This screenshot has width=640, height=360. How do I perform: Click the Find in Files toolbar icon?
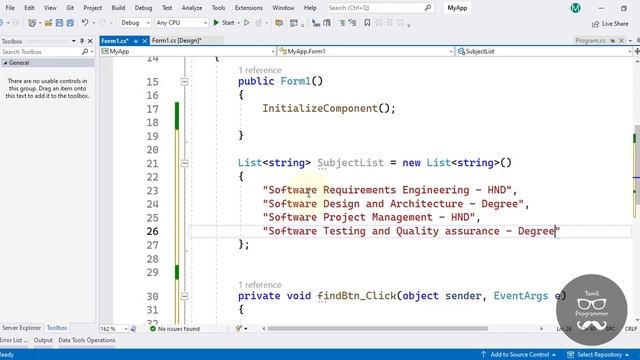click(279, 23)
